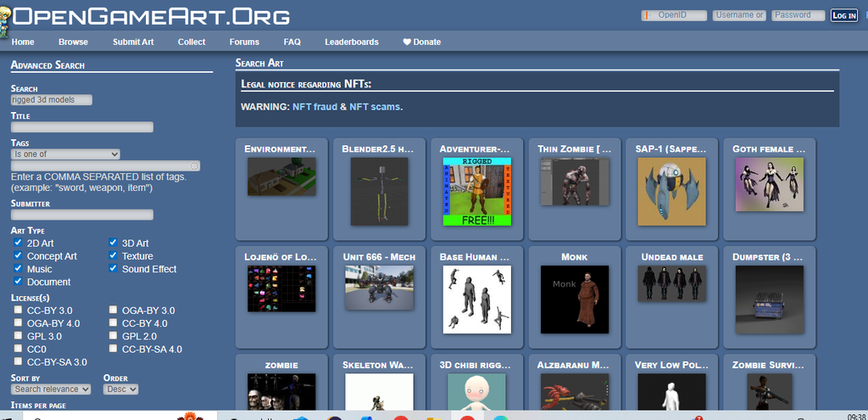Enable the CC0 license filter

pyautogui.click(x=18, y=349)
